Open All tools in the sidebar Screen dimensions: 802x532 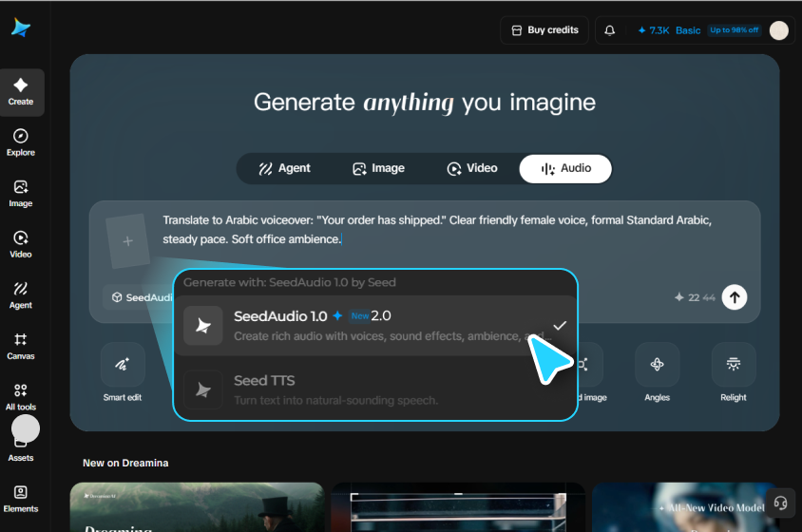(21, 397)
